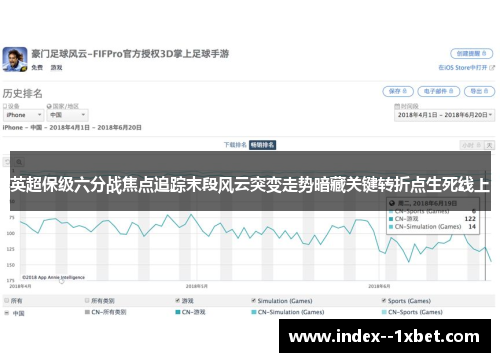Collapse the 中国 row expander
The height and width of the screenshot is (362, 500).
[x=6, y=313]
